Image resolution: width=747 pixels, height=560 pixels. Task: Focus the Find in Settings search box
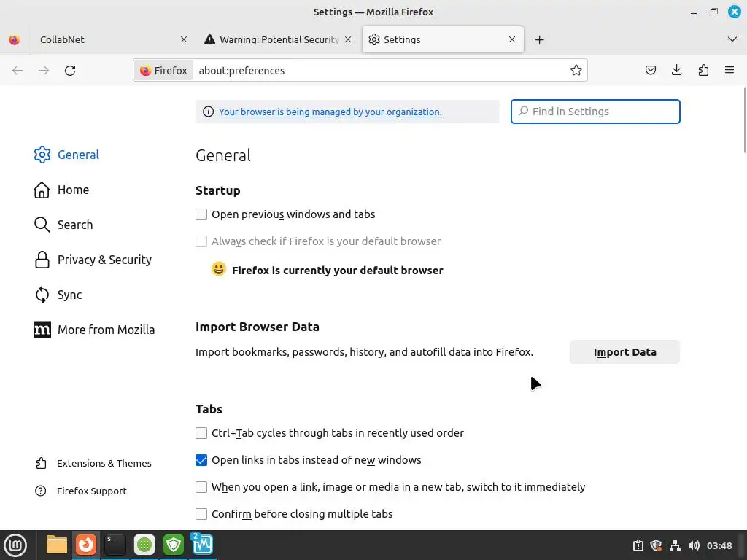(603, 112)
